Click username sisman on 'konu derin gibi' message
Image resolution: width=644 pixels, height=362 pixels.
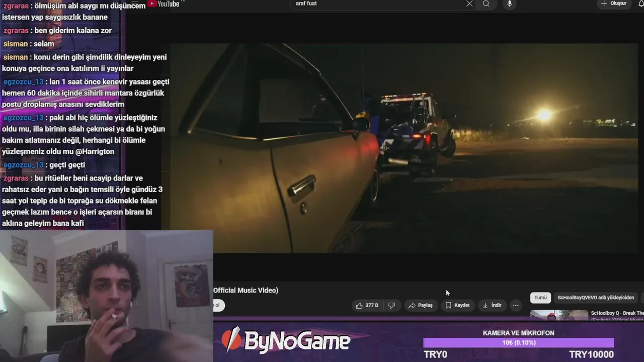tap(16, 57)
